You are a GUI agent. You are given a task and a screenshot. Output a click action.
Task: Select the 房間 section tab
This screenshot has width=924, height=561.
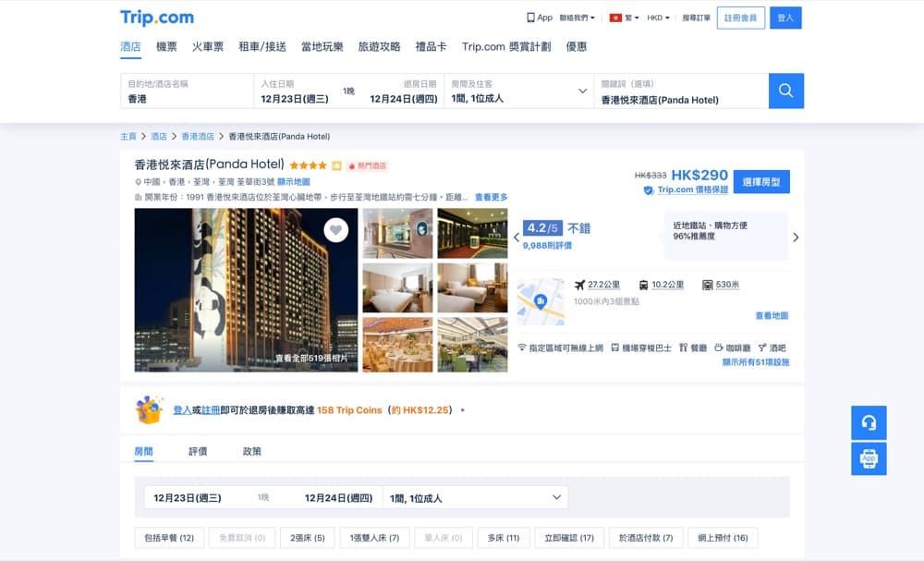pos(144,451)
